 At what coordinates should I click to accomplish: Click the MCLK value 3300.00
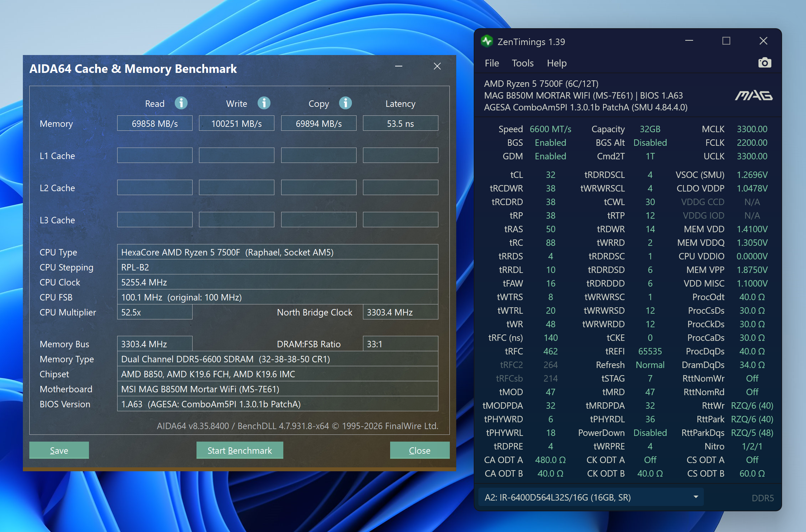pyautogui.click(x=752, y=129)
